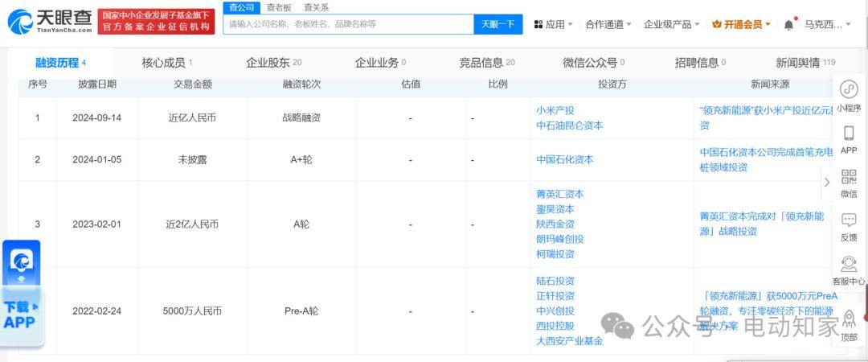Switch to the 核心成员 tab

point(167,63)
